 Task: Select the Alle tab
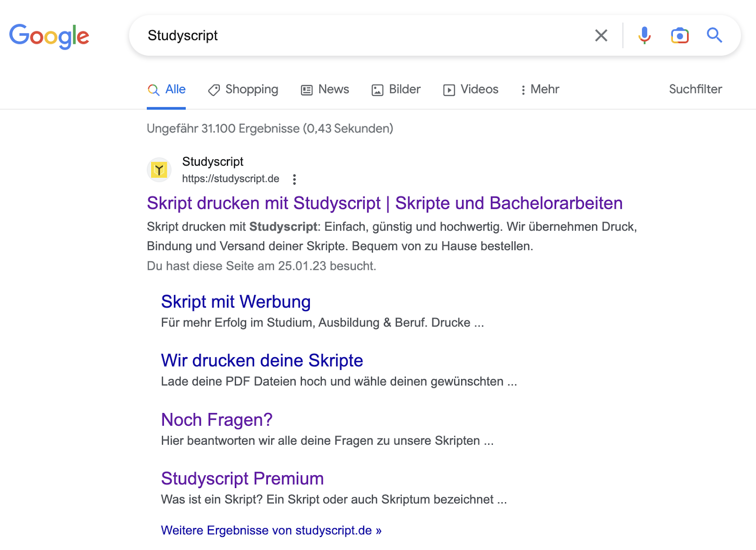click(166, 89)
